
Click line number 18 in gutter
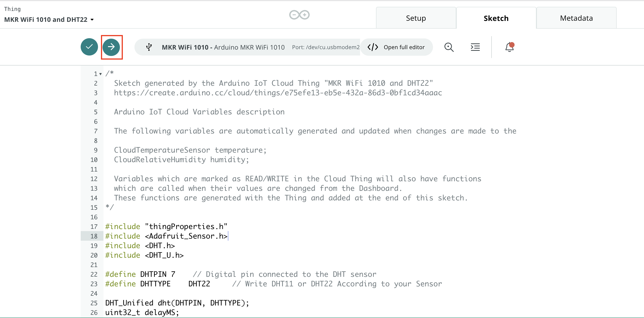pyautogui.click(x=94, y=236)
